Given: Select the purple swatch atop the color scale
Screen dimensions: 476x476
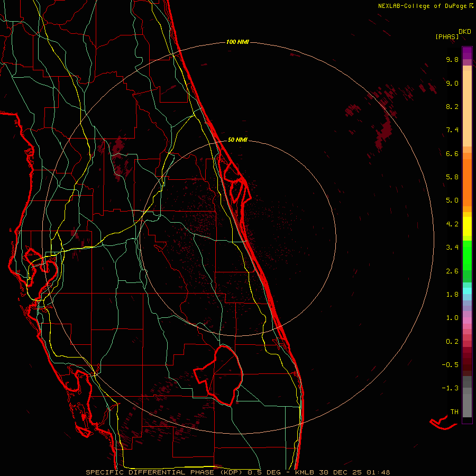Looking at the screenshot, I should click(467, 53).
